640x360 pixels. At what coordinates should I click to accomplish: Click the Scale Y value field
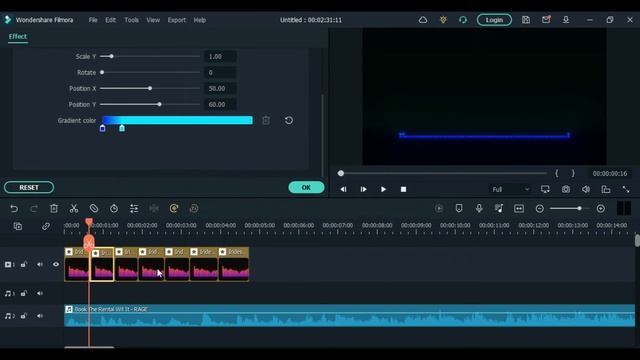220,57
